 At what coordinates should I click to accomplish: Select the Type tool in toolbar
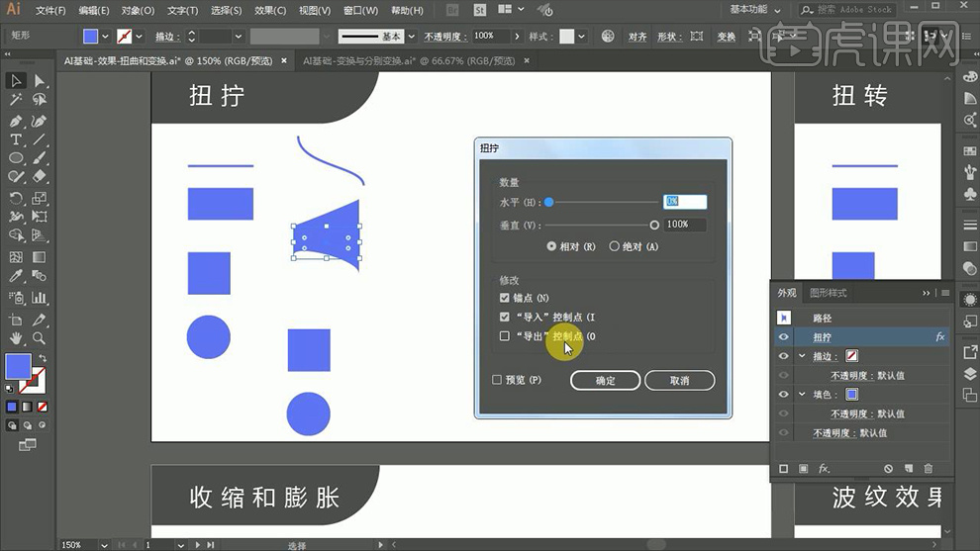tap(16, 139)
